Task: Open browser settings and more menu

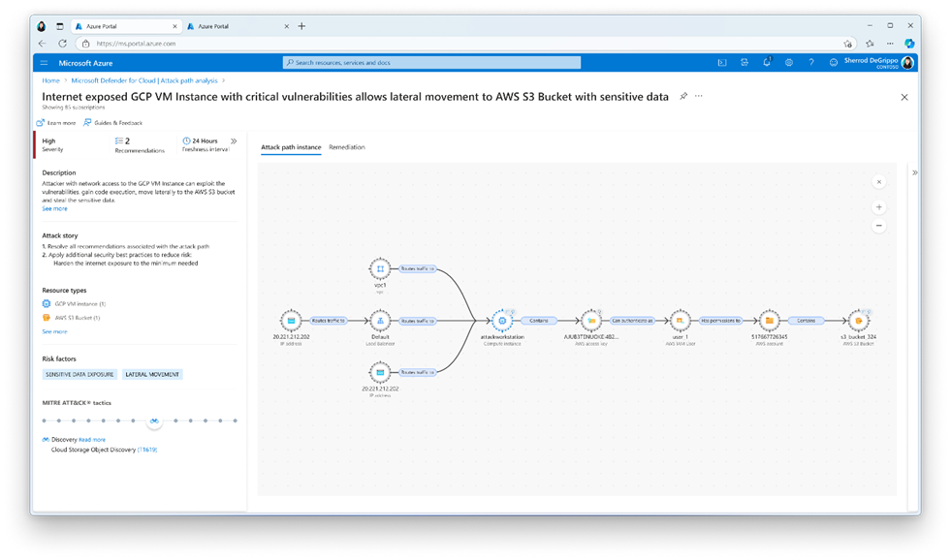Action: coord(890,44)
